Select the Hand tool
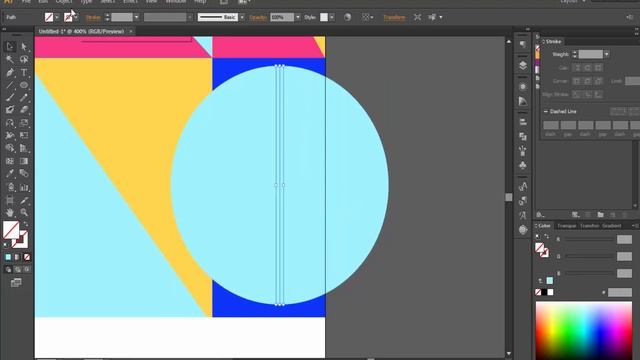640x360 pixels. click(10, 212)
